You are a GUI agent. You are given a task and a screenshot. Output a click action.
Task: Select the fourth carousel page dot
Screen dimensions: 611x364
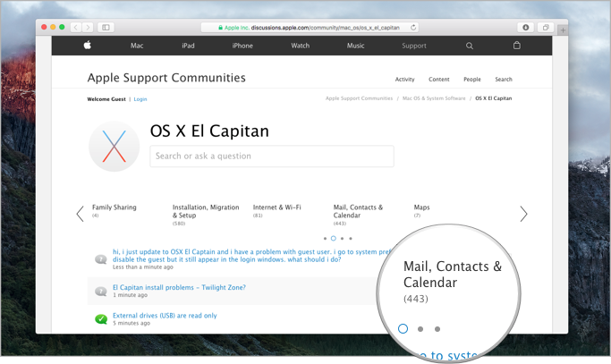coord(351,239)
